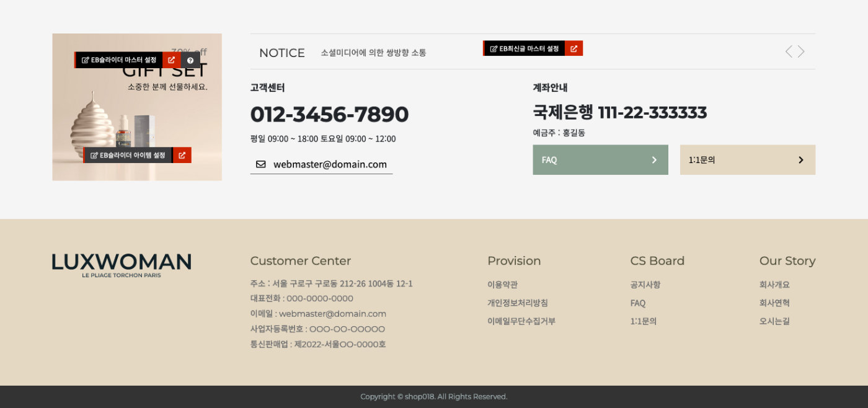Click the webmaster@domain.com email link
The width and height of the screenshot is (868, 408).
click(x=330, y=164)
